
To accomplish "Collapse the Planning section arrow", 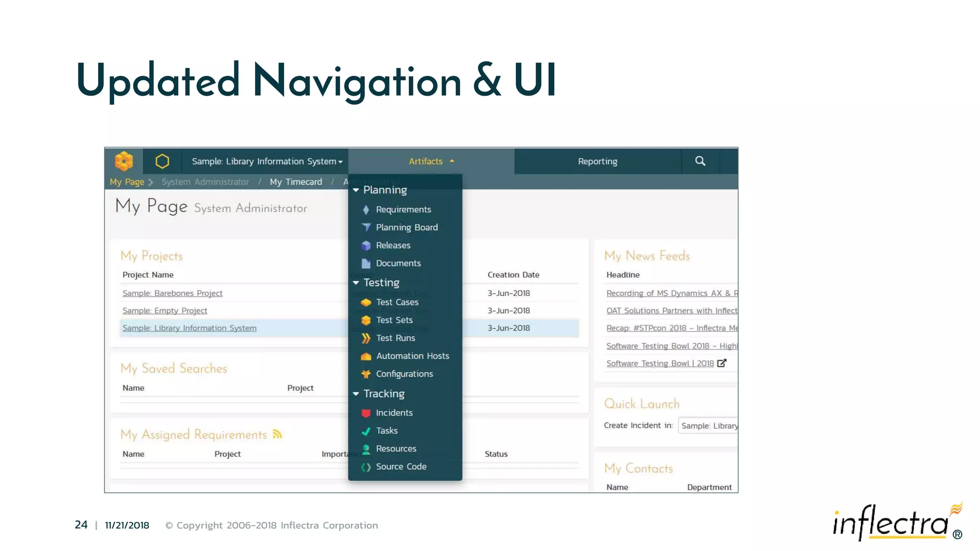I will point(356,190).
